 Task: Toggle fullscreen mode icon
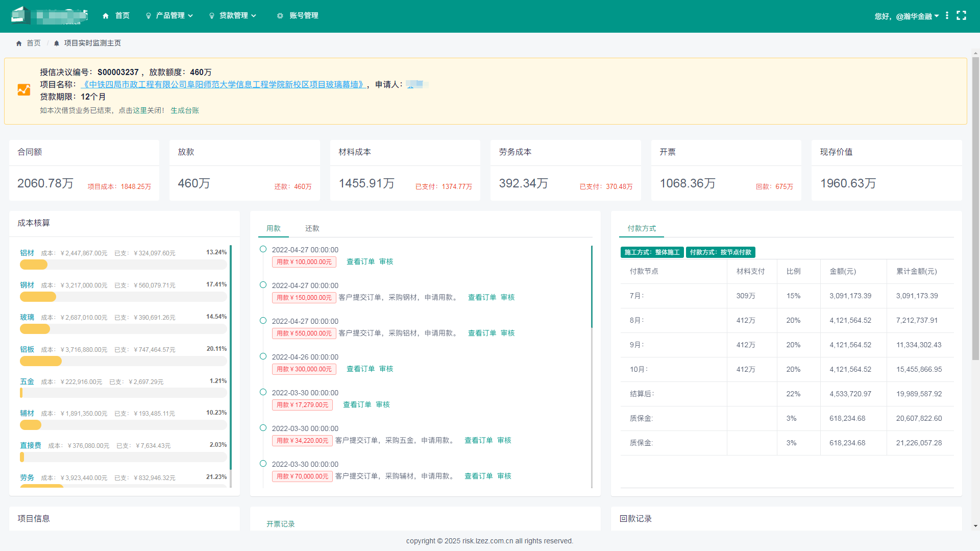pos(961,15)
